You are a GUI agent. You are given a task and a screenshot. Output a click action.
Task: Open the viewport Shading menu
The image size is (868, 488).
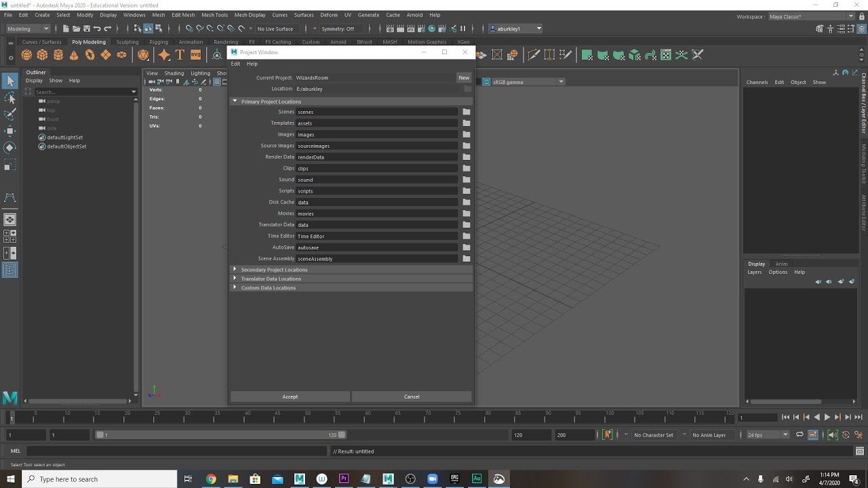pyautogui.click(x=174, y=73)
